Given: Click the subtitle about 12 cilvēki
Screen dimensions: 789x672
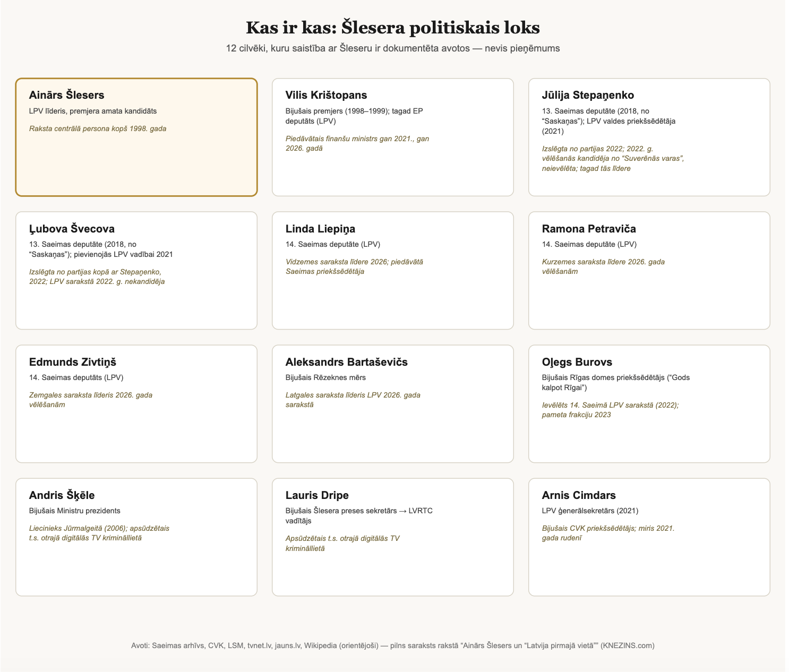Looking at the screenshot, I should [393, 48].
